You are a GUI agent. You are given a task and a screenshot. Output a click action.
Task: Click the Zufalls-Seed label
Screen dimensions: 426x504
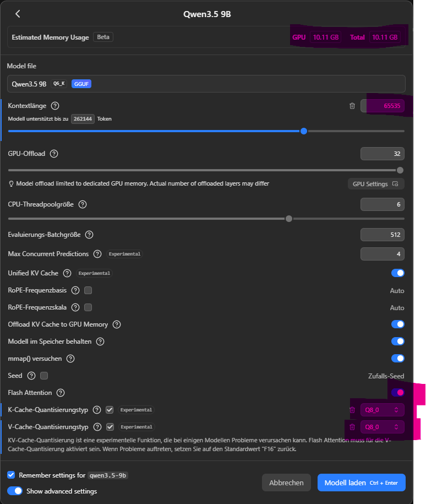click(386, 376)
